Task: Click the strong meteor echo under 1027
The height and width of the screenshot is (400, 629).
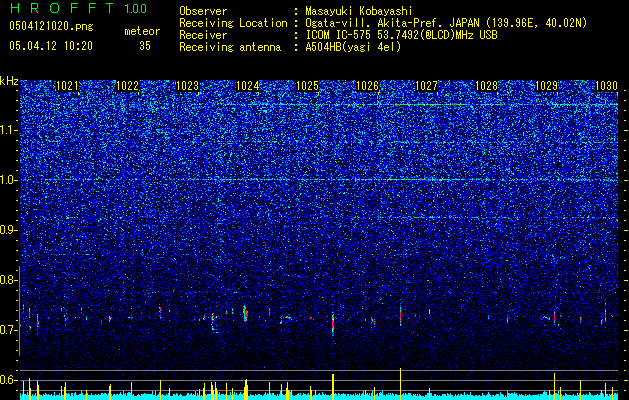Action: (400, 314)
